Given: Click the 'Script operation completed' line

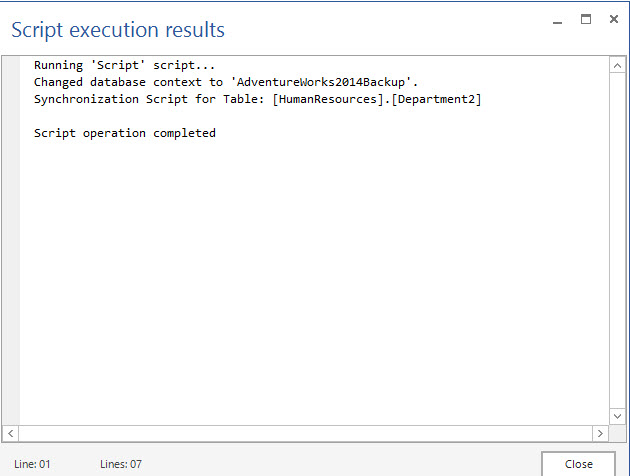Looking at the screenshot, I should click(x=124, y=133).
